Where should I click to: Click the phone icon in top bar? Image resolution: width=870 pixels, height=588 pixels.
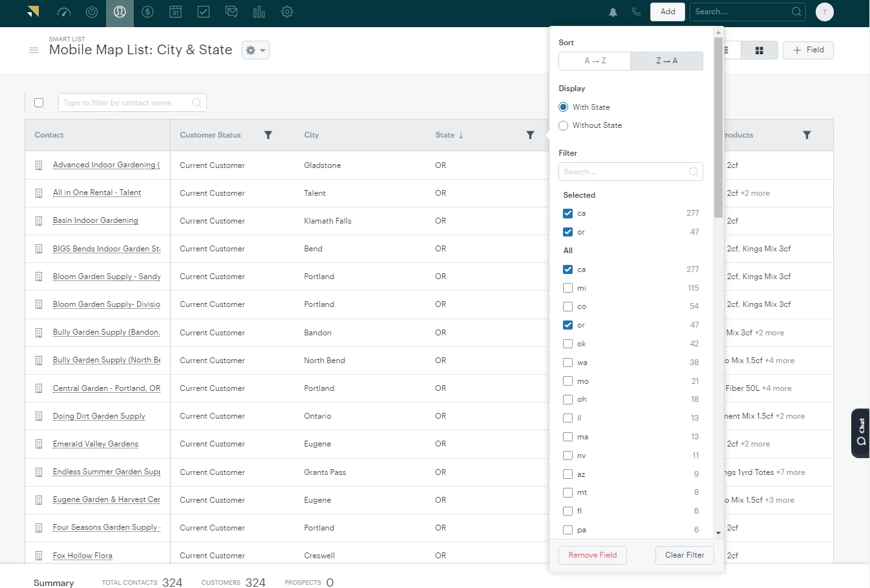[x=636, y=12]
